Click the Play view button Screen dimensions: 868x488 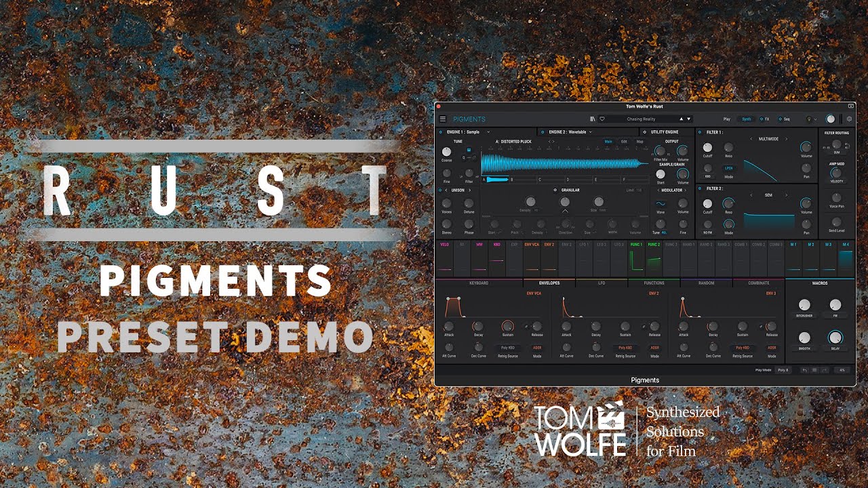(727, 119)
